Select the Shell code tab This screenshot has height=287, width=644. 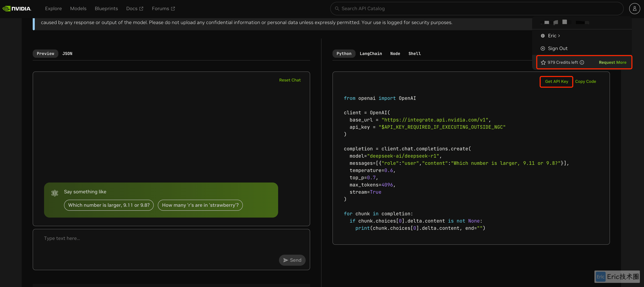pyautogui.click(x=414, y=54)
